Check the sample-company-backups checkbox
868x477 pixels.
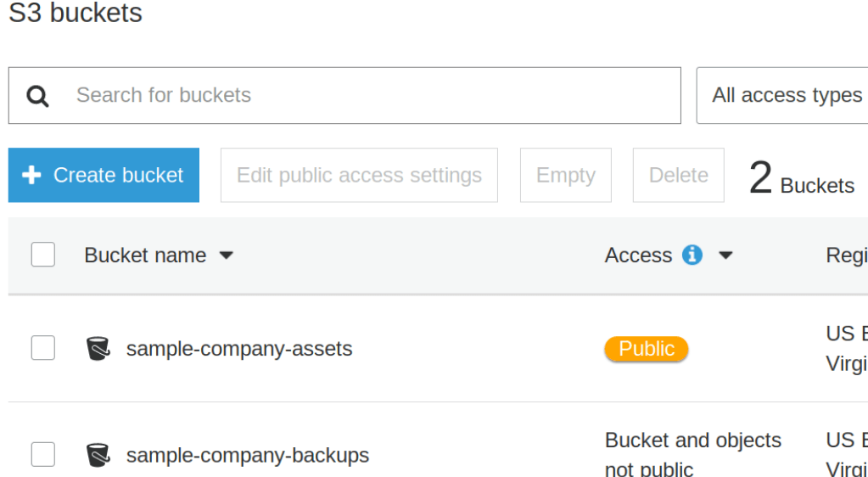tap(43, 454)
